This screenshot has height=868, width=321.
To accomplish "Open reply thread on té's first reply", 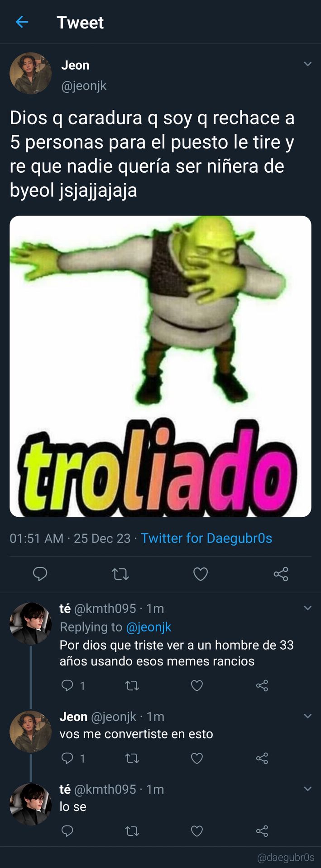I will 73,686.
